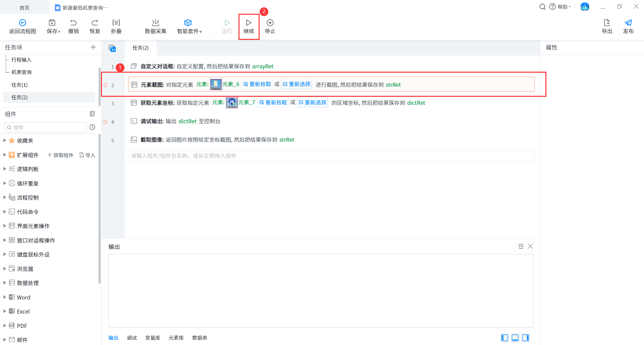This screenshot has width=644, height=345.
Task: Open the 智能套件 dropdown menu
Action: click(189, 26)
